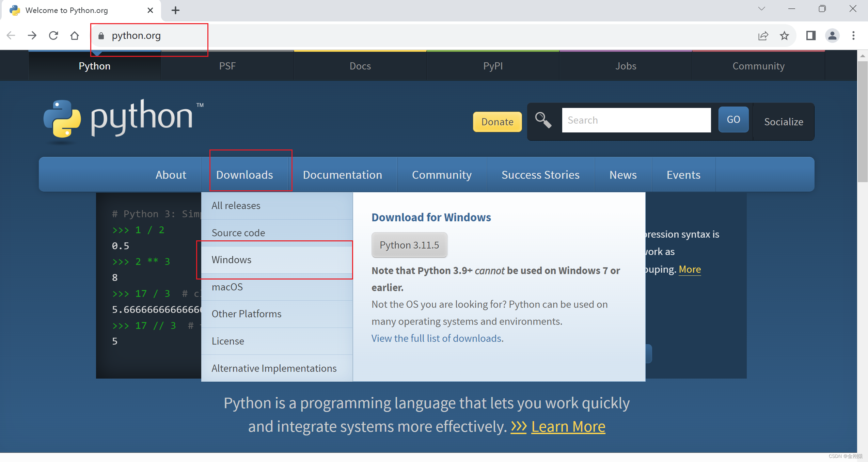This screenshot has width=868, height=462.
Task: Select the PyPI menu item
Action: (492, 66)
